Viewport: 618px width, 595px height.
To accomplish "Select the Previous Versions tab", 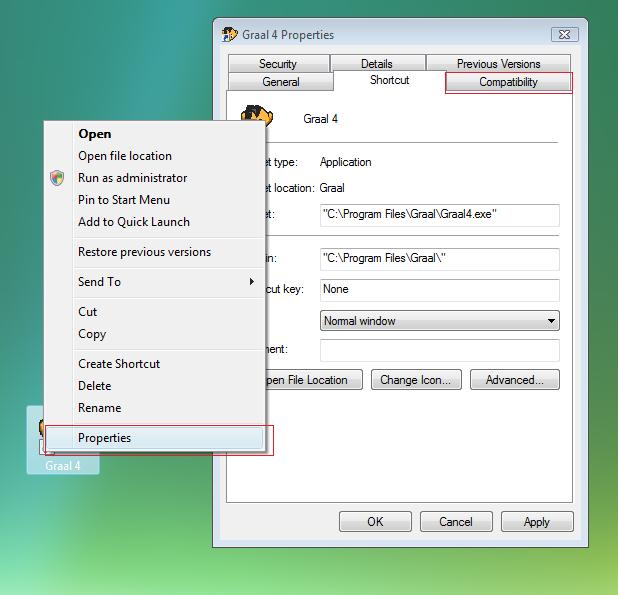I will pyautogui.click(x=498, y=64).
